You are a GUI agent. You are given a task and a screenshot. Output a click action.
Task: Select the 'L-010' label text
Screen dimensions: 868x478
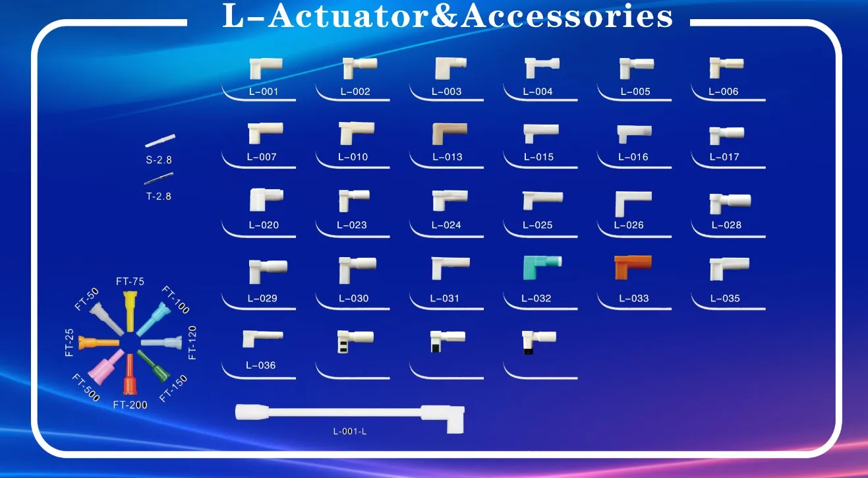(353, 157)
